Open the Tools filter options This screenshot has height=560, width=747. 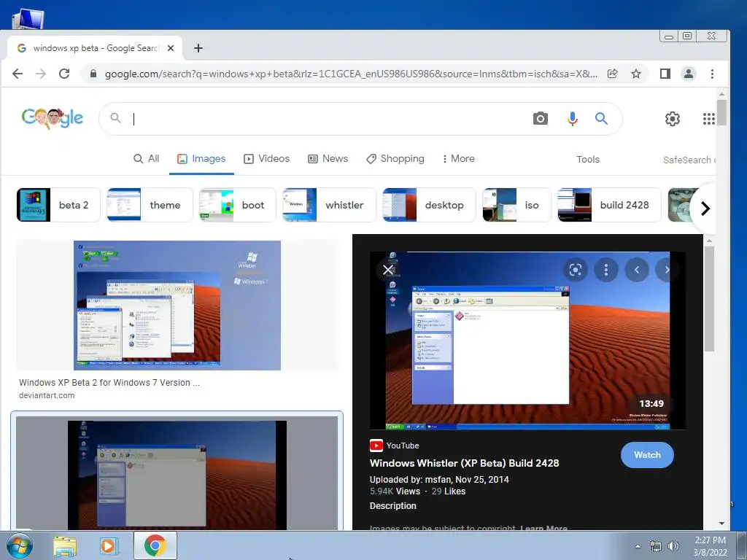[x=588, y=160]
